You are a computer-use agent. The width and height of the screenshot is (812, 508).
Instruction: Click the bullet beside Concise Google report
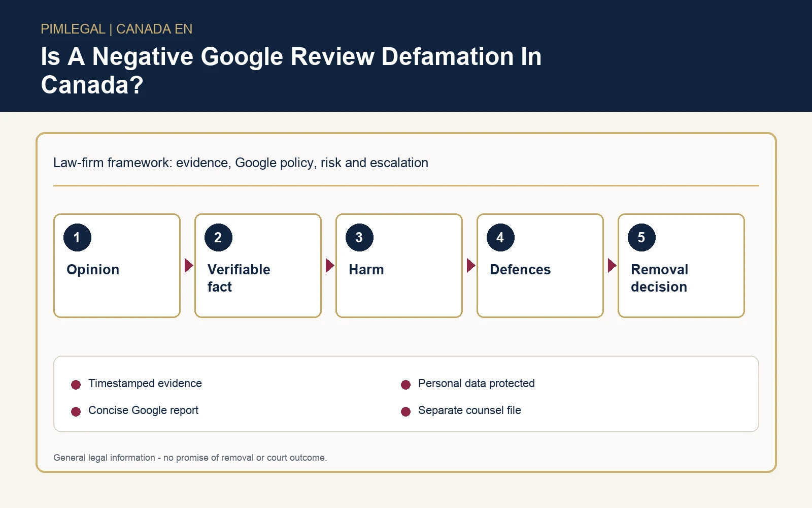(76, 411)
